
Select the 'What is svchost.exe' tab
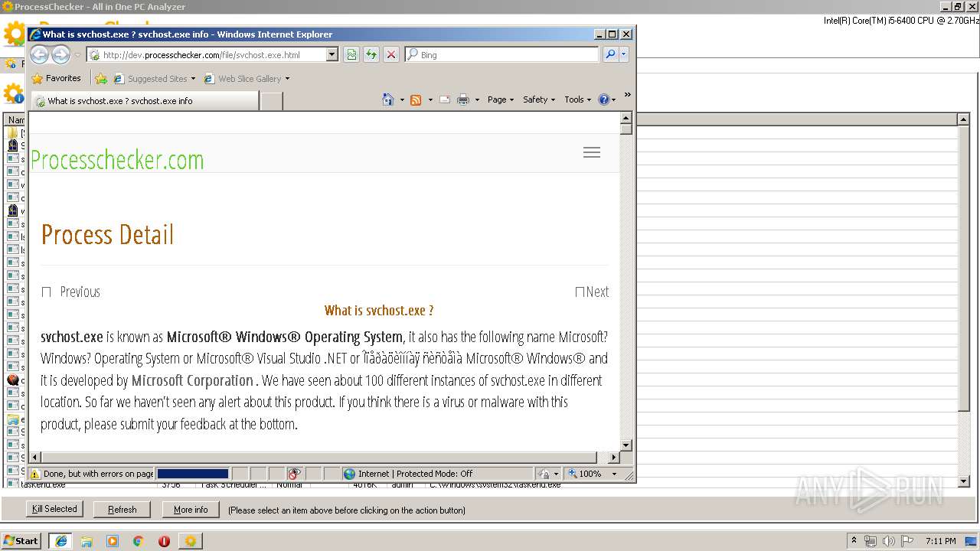tap(145, 100)
